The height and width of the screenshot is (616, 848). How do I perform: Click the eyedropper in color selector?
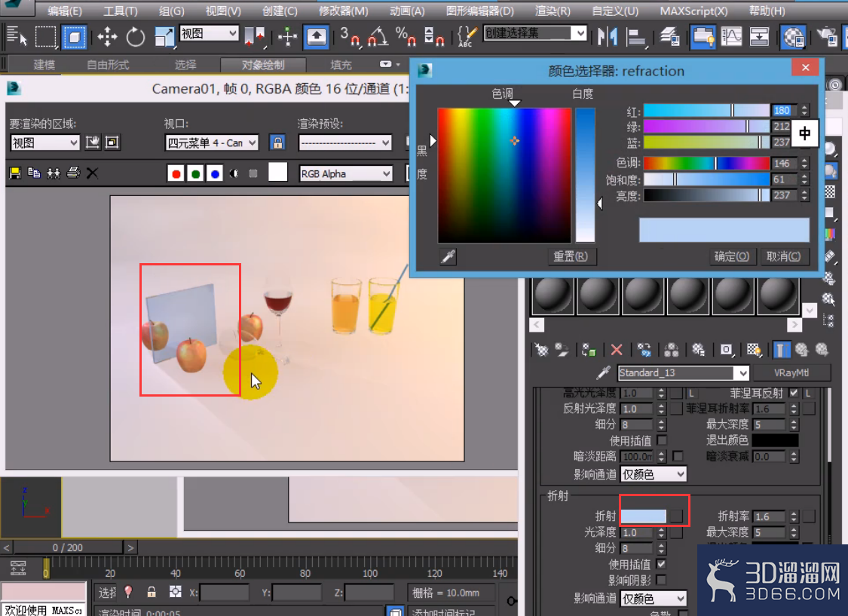tap(448, 256)
